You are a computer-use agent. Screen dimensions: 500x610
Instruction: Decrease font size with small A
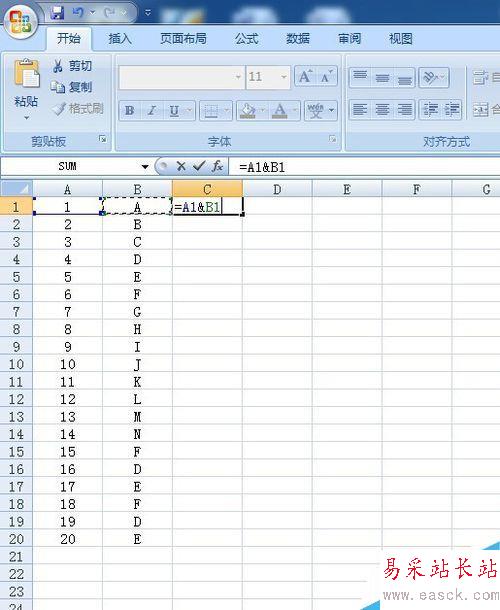click(x=326, y=76)
